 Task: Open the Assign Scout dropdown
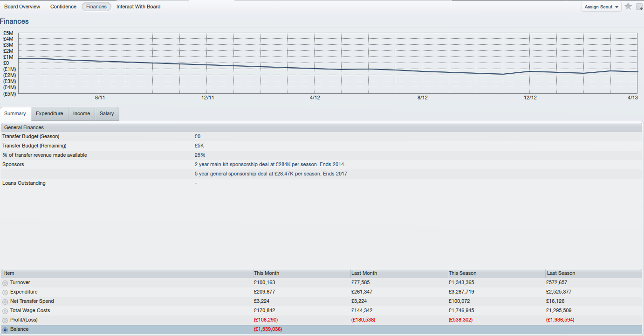(x=601, y=7)
